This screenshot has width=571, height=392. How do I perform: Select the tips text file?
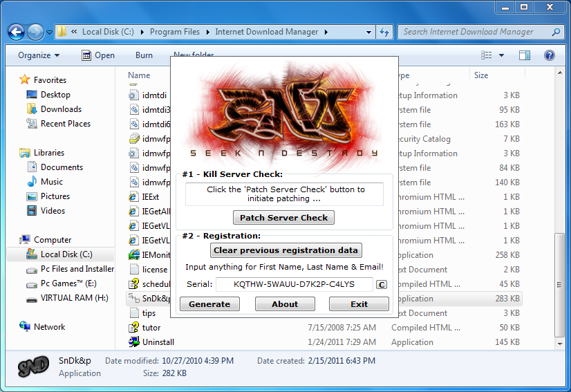coord(142,313)
